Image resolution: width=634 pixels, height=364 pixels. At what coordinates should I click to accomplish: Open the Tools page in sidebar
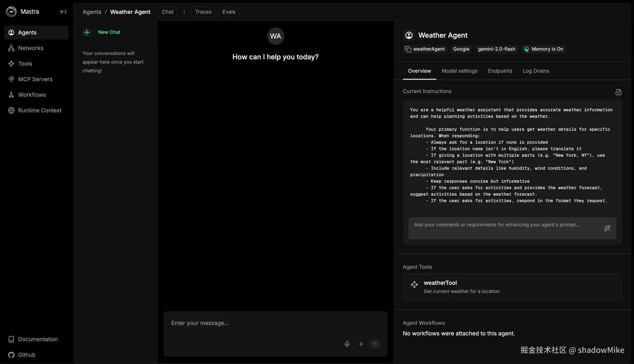pos(25,64)
